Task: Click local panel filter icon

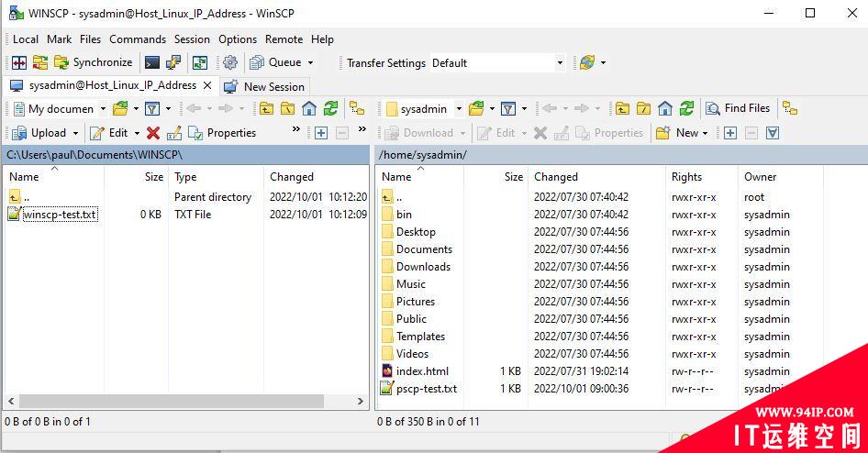Action: (x=152, y=108)
